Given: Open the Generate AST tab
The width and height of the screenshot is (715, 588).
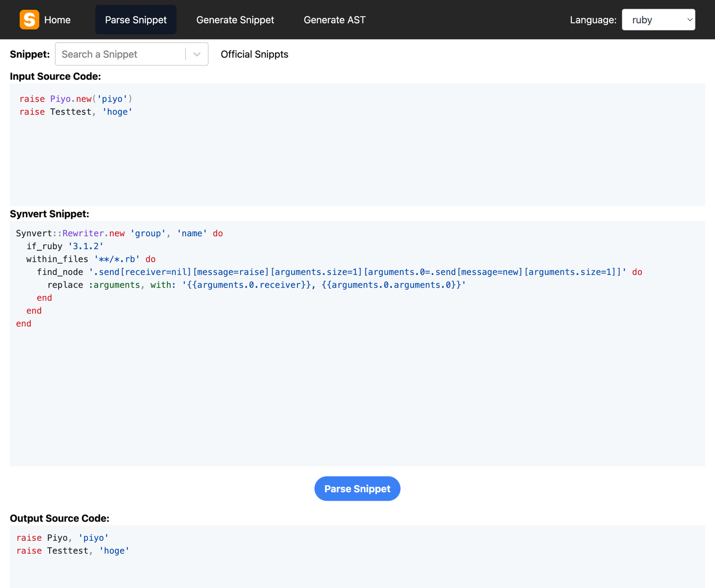Looking at the screenshot, I should 334,20.
